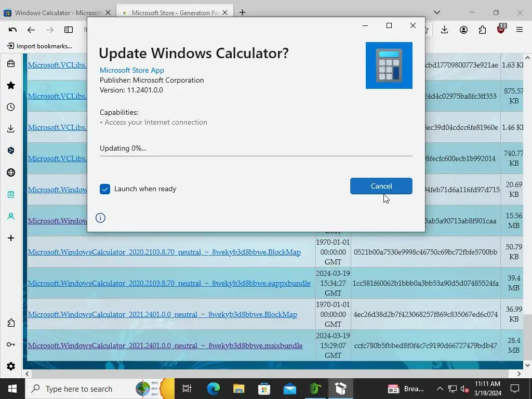532x399 pixels.
Task: Open the add-ons puzzle icon in sidebar
Action: tap(11, 323)
